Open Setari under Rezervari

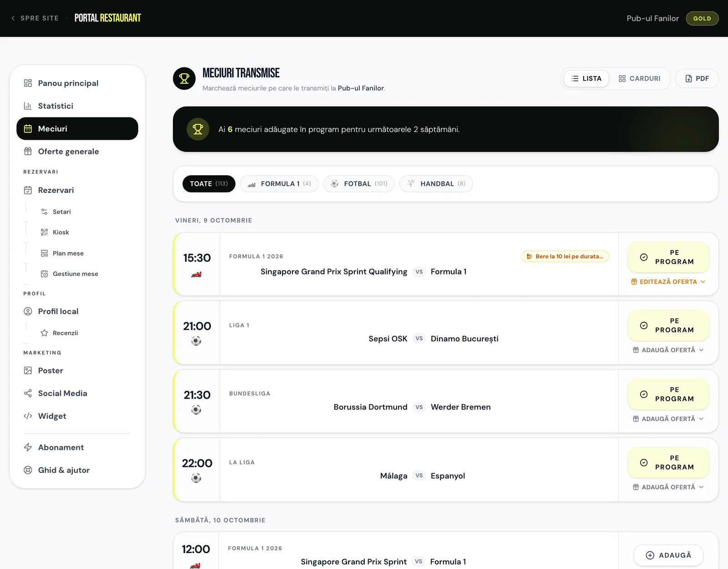tap(61, 212)
